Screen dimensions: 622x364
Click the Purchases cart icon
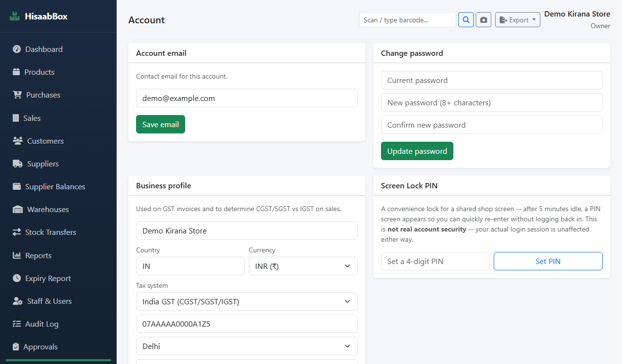coord(17,95)
